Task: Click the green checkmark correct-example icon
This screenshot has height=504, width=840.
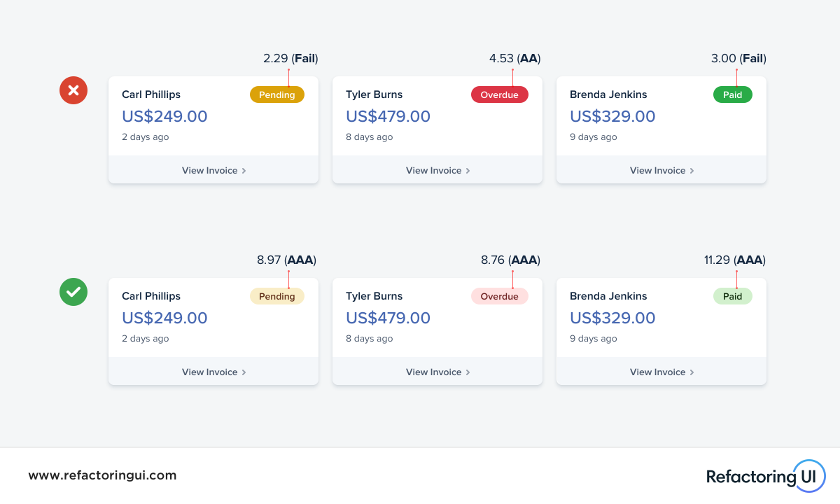Action: (73, 292)
